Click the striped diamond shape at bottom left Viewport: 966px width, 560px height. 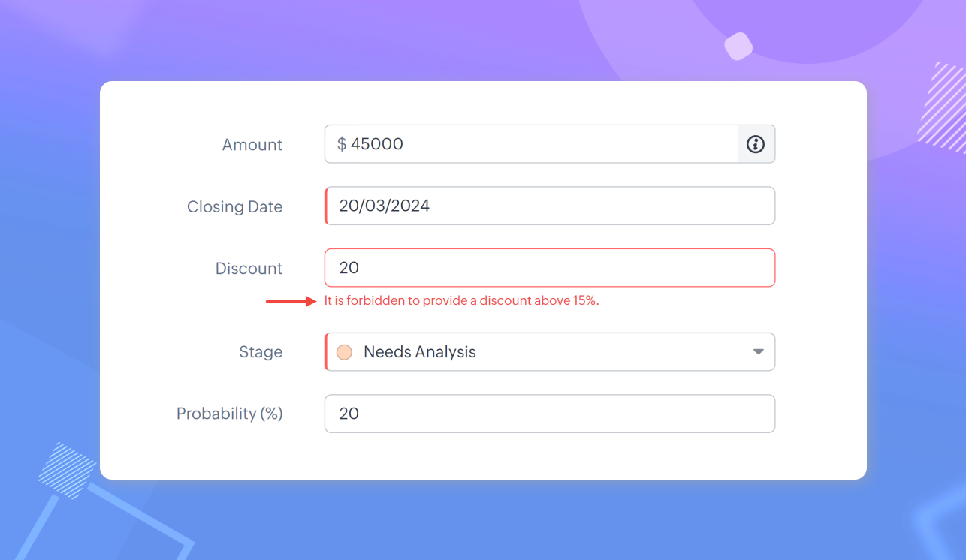[67, 471]
